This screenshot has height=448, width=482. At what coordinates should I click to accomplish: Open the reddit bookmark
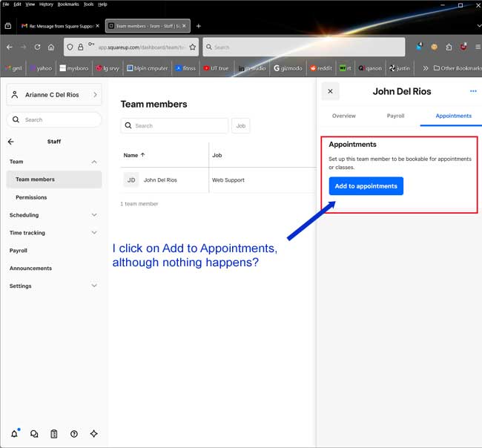321,68
